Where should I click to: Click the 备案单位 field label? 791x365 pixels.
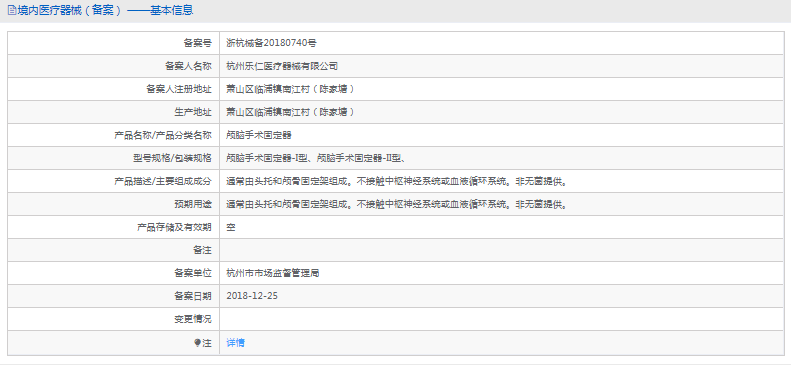pos(193,274)
